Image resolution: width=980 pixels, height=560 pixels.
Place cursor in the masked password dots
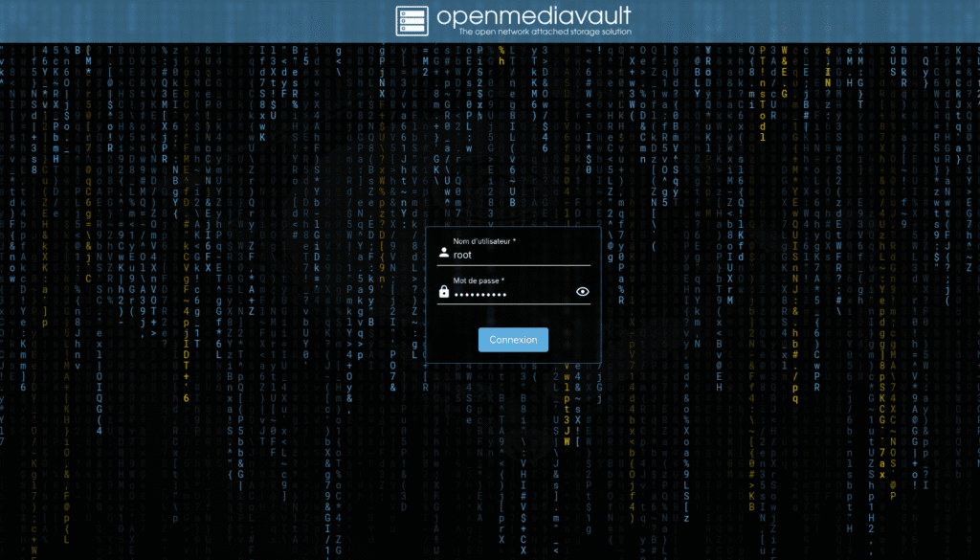[484, 294]
